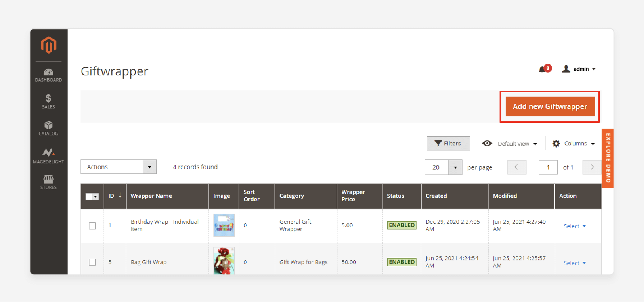Image resolution: width=644 pixels, height=302 pixels.
Task: Open Select action for Bag Gift Wrap row
Action: [575, 263]
